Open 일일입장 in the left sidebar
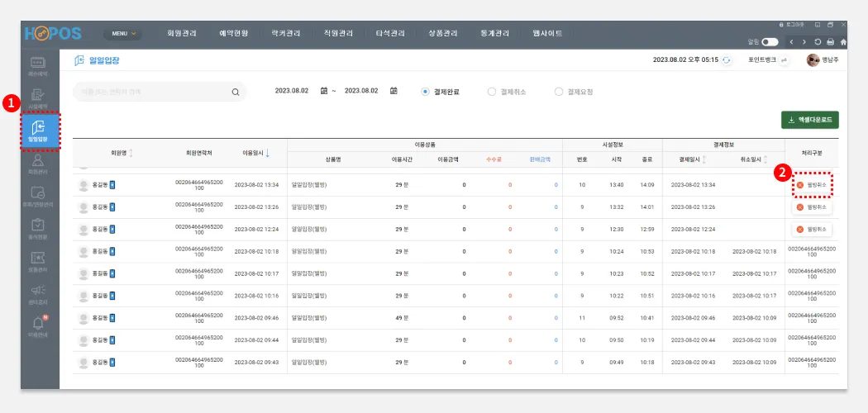 [x=40, y=131]
